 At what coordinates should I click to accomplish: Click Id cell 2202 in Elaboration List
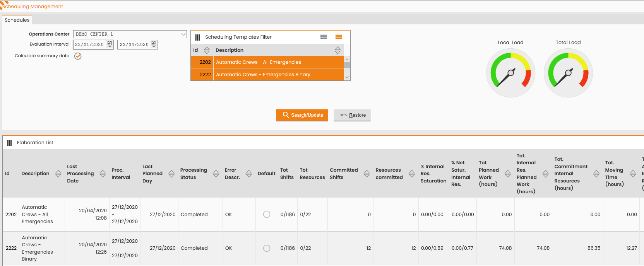(x=11, y=215)
